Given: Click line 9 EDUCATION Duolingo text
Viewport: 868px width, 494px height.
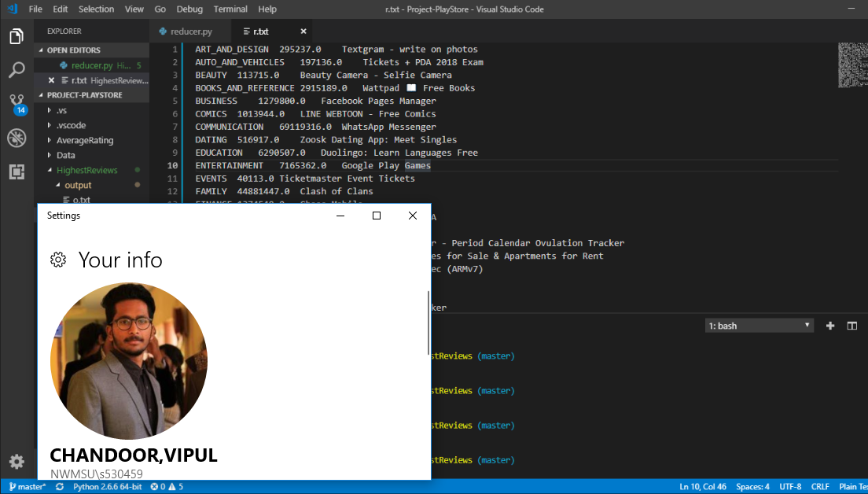Looking at the screenshot, I should point(337,153).
